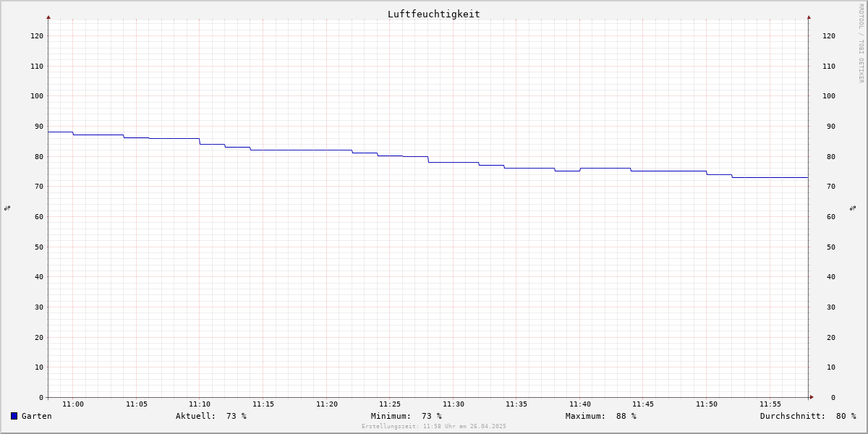868x434 pixels.
Task: Click the 50 label on the right axis
Action: 831,247
